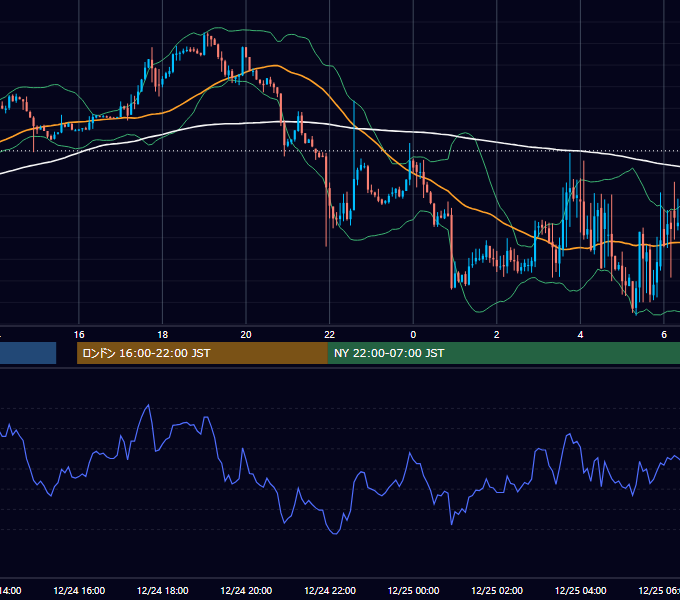Click the 12/25 00:00 date label

[413, 590]
